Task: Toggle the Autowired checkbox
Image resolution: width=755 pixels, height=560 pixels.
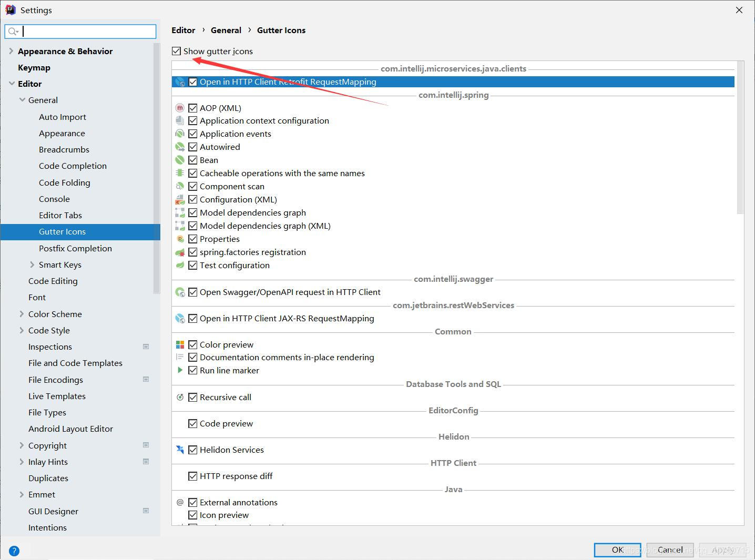Action: click(193, 147)
